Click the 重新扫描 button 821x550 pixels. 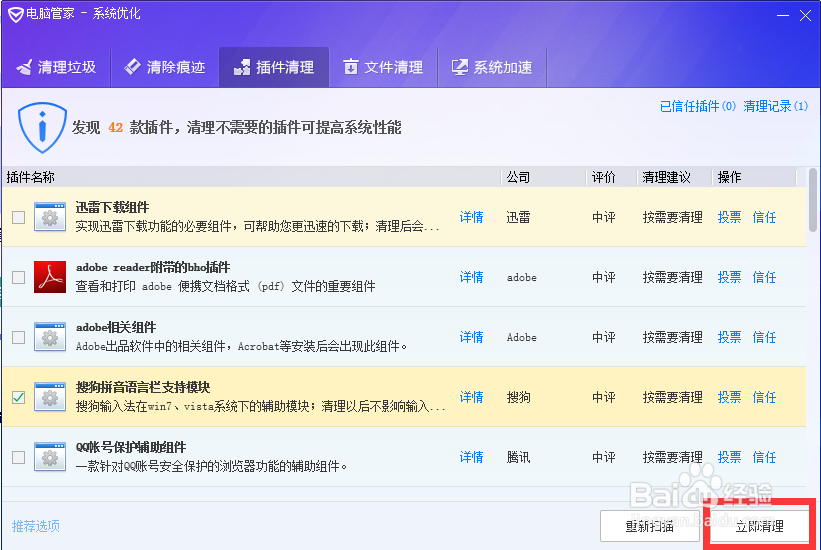pyautogui.click(x=649, y=526)
